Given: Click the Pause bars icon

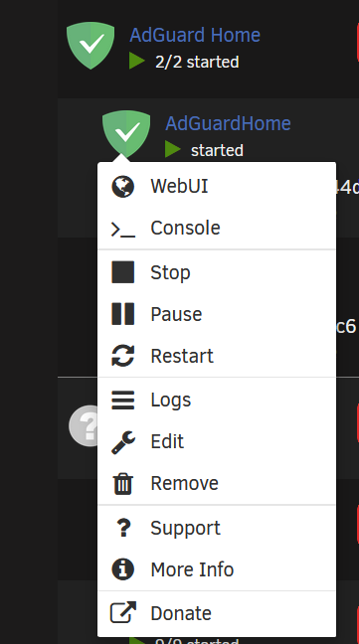Looking at the screenshot, I should 123,314.
